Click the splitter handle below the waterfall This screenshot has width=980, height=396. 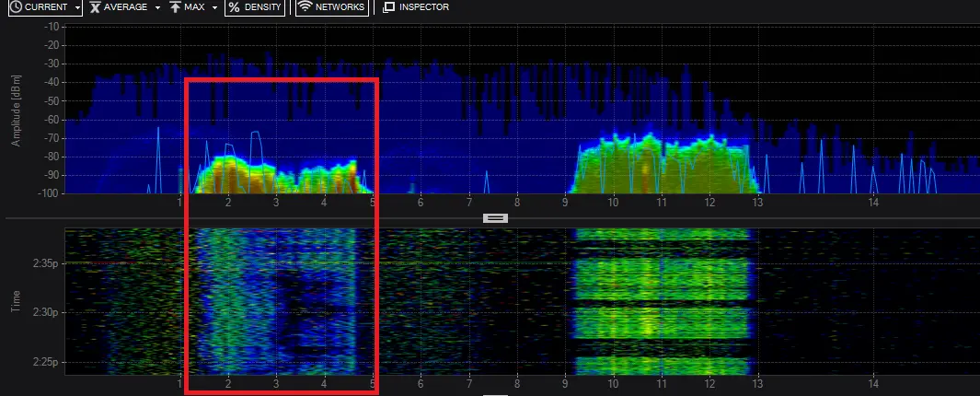coord(495,395)
